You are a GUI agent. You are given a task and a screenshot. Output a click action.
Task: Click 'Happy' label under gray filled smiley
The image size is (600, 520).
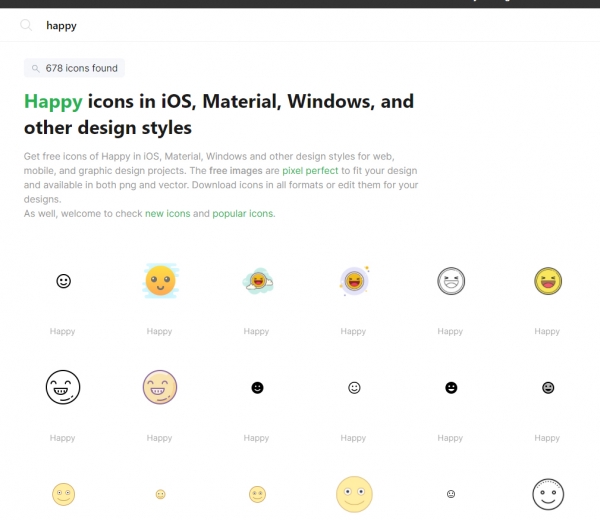pos(547,438)
